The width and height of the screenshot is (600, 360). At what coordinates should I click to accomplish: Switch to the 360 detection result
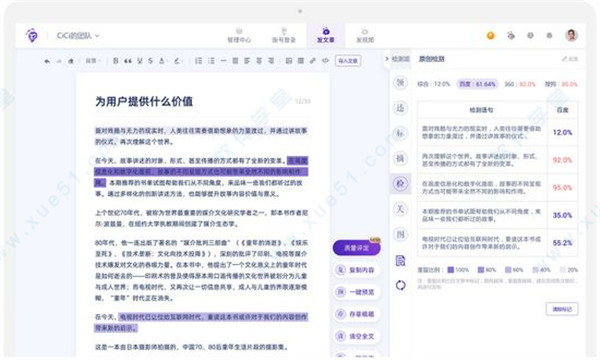coord(520,84)
